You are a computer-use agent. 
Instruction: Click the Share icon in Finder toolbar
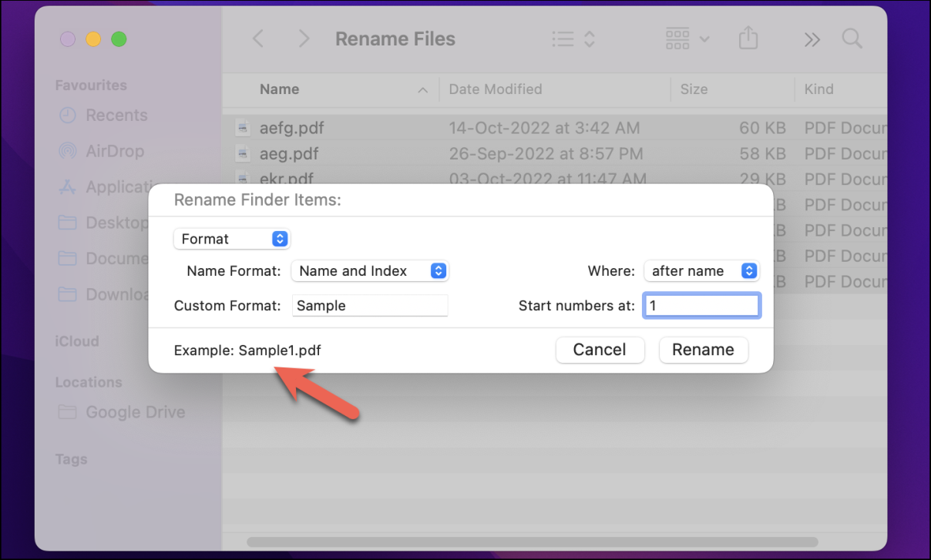click(748, 38)
